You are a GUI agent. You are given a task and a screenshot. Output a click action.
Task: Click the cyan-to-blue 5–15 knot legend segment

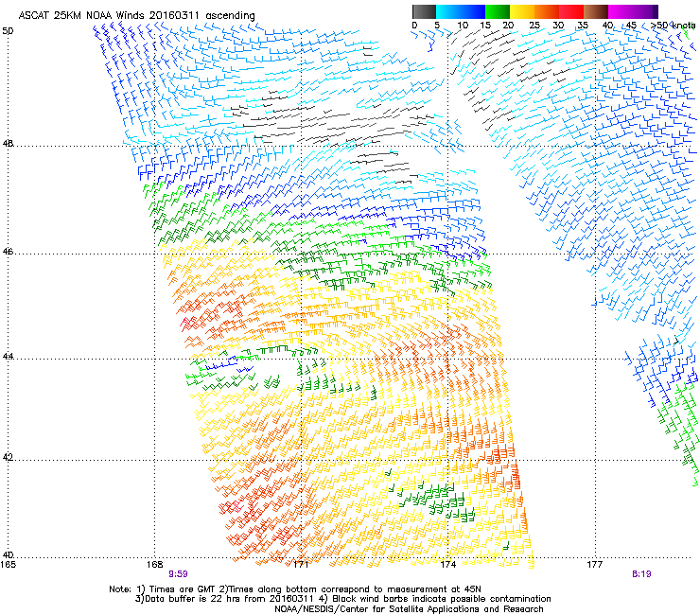click(461, 11)
